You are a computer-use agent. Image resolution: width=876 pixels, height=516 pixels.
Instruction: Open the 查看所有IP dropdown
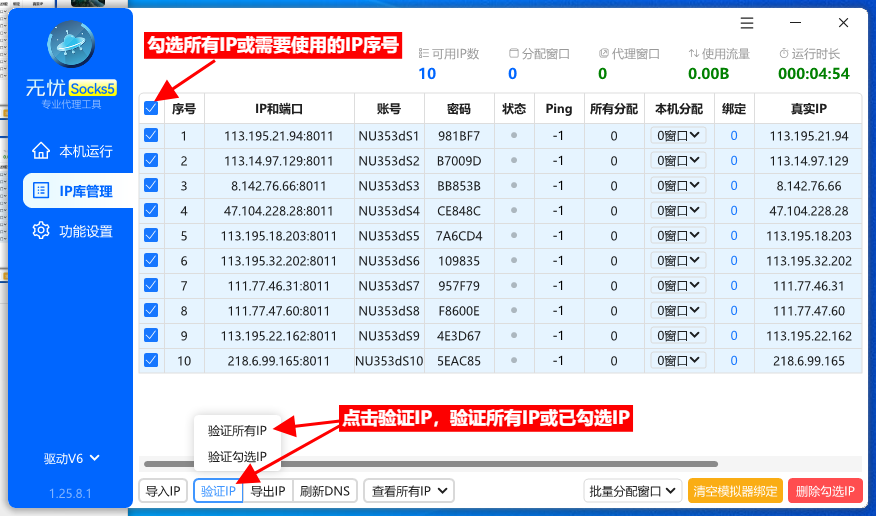pos(408,491)
